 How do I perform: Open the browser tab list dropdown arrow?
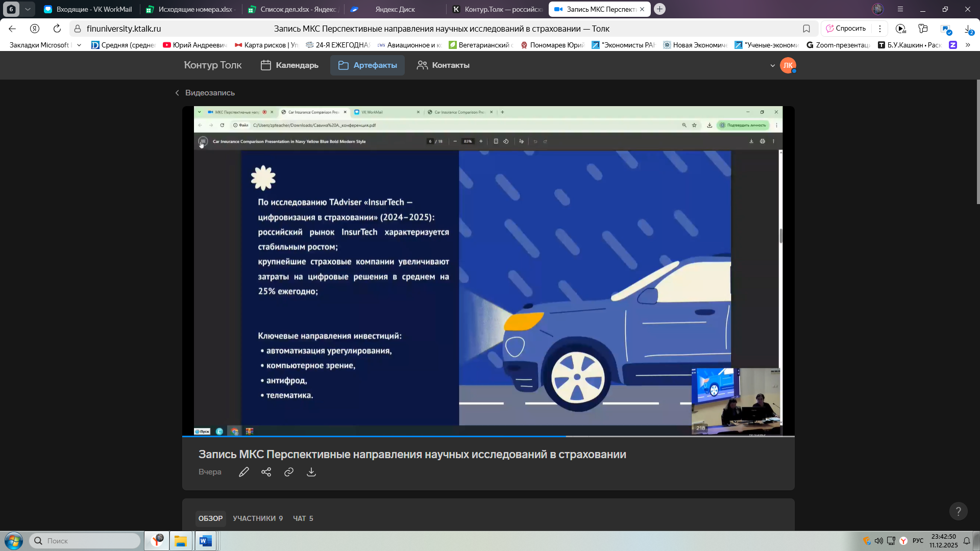pos(28,9)
